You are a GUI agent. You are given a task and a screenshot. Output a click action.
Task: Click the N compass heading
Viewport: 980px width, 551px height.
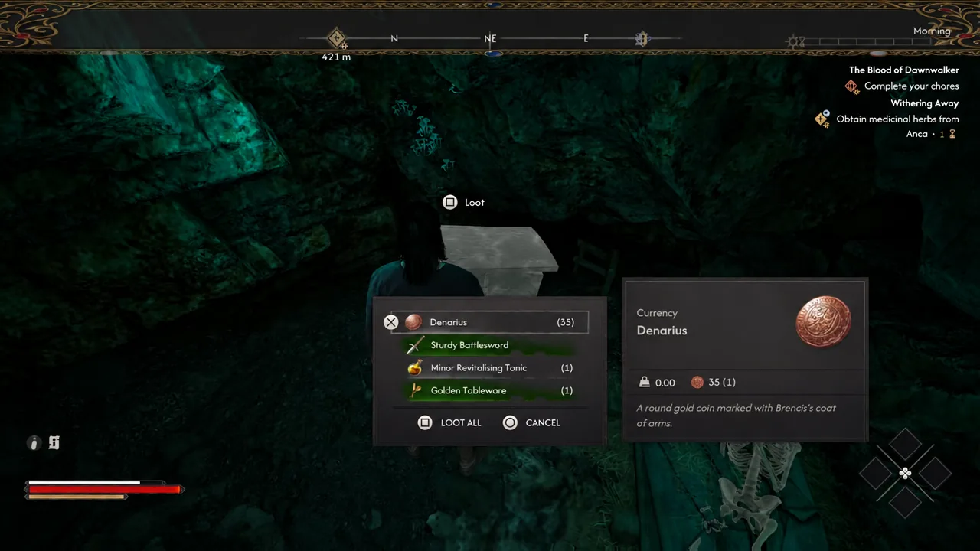(x=394, y=38)
